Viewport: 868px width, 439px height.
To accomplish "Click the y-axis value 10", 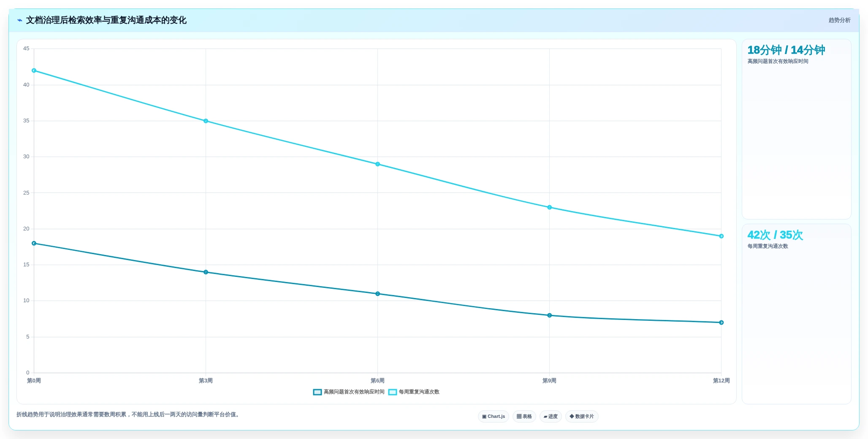I will click(26, 301).
